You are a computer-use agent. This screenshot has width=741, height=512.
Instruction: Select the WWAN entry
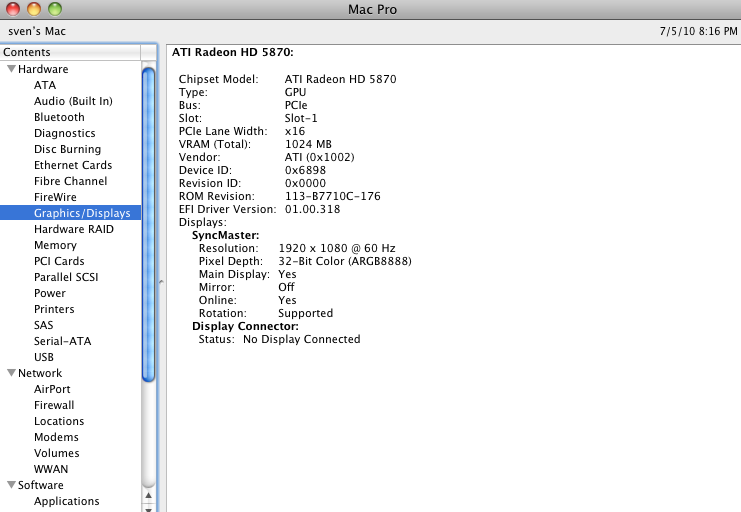pos(51,469)
